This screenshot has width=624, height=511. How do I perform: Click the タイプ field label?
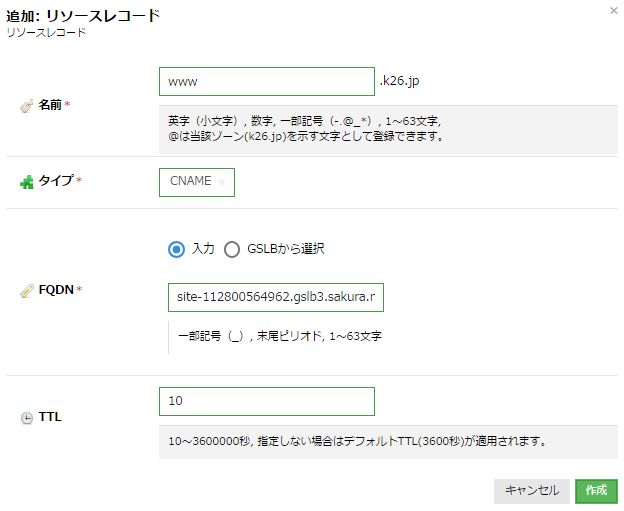(55, 182)
